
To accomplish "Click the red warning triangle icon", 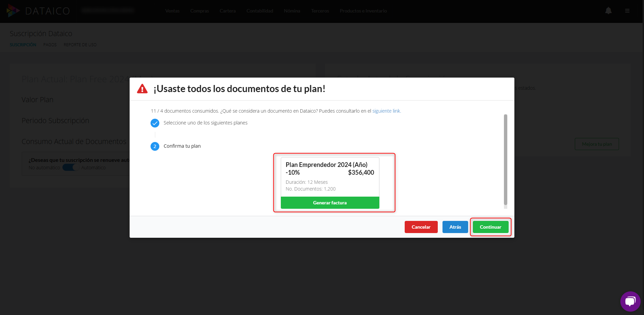I will click(142, 89).
